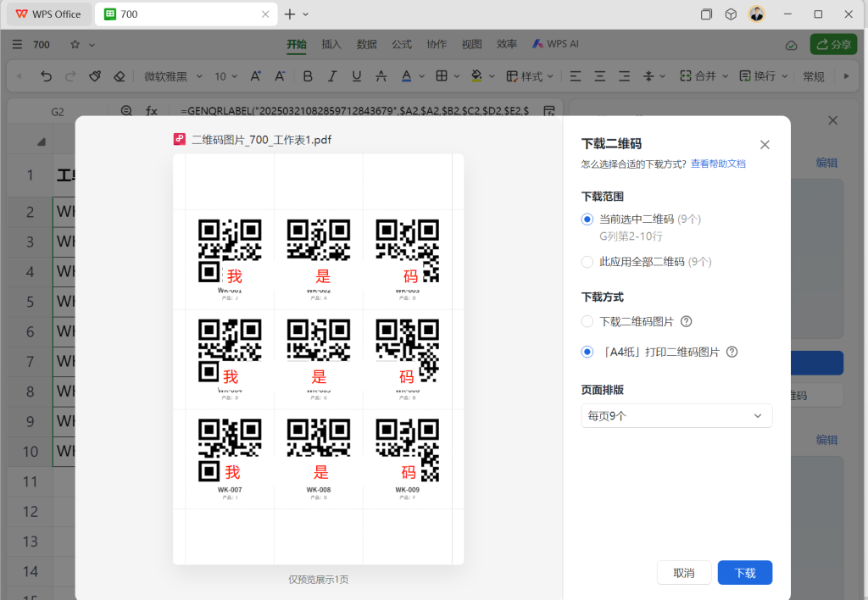The image size is (868, 600).
Task: Align text right in toolbar
Action: 624,76
